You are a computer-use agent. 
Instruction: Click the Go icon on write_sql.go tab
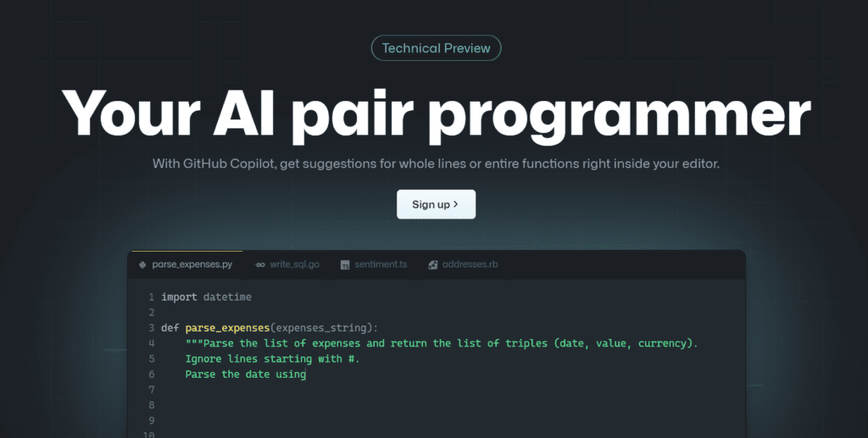click(259, 265)
